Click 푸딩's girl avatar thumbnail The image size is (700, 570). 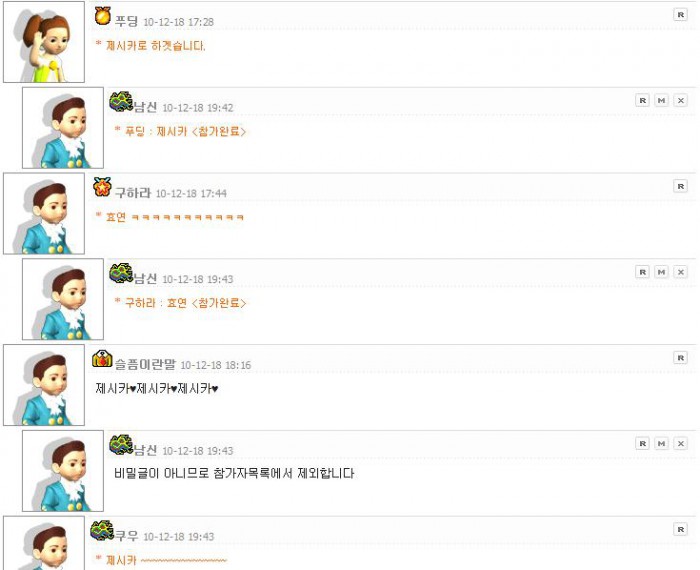click(x=44, y=42)
